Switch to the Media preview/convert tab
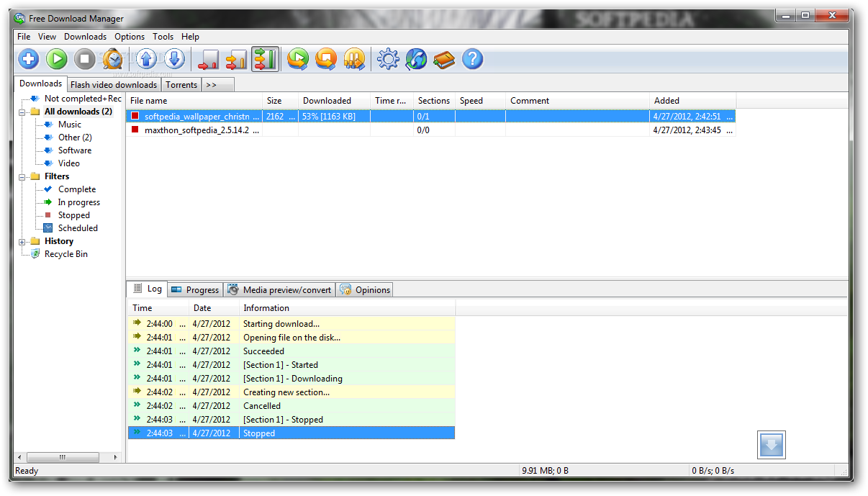 (x=279, y=290)
